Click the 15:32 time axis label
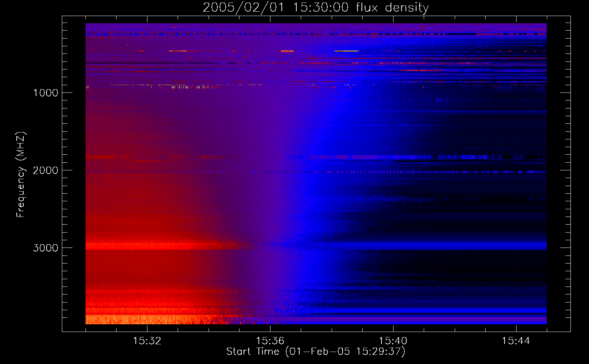 point(147,341)
